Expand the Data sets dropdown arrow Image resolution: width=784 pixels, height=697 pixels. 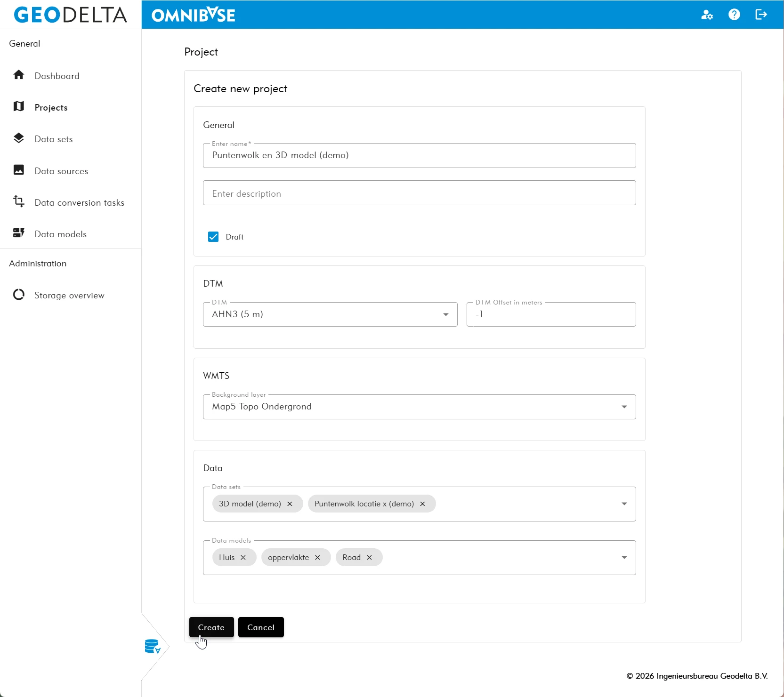click(x=624, y=504)
